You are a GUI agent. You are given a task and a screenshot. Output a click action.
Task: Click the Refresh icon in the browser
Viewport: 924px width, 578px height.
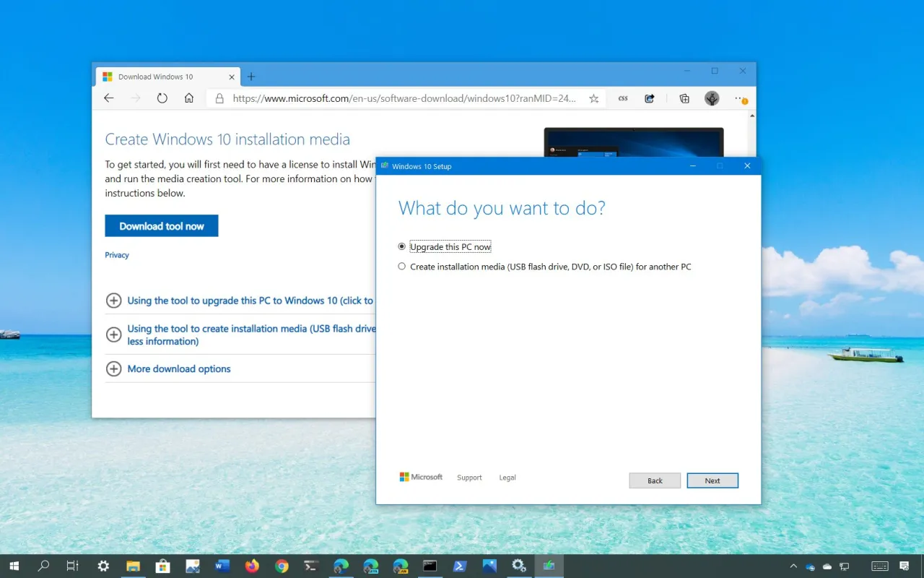[162, 98]
